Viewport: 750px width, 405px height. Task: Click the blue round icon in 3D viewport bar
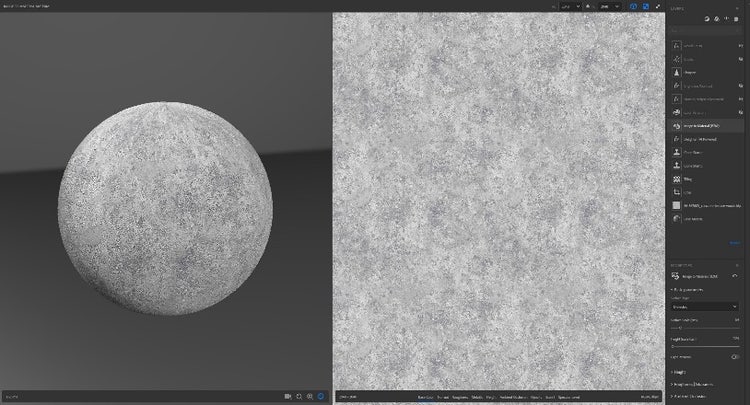click(x=321, y=396)
